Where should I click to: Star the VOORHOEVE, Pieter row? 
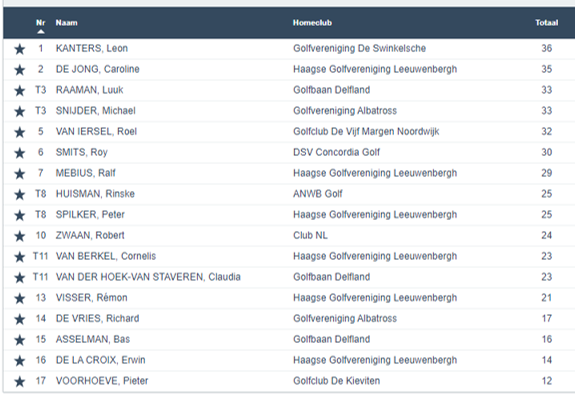tap(20, 382)
